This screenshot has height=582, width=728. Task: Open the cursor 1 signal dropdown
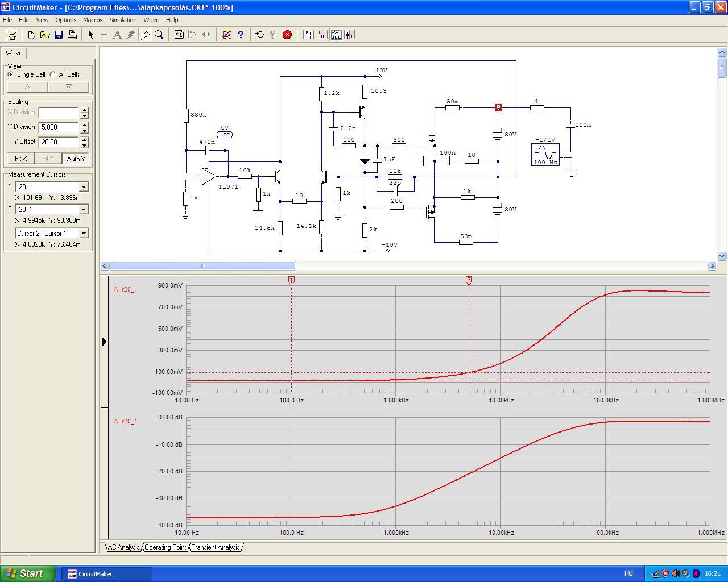click(x=84, y=187)
